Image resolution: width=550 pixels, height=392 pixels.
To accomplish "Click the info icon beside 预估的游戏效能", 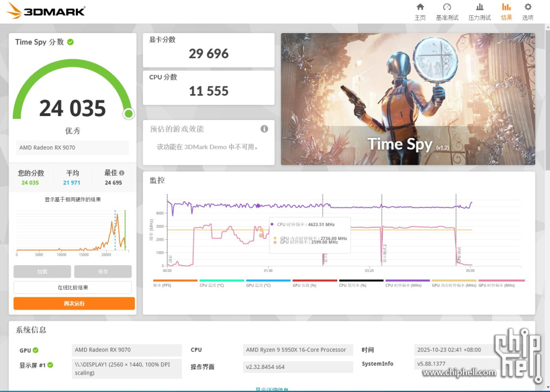I will (x=264, y=129).
